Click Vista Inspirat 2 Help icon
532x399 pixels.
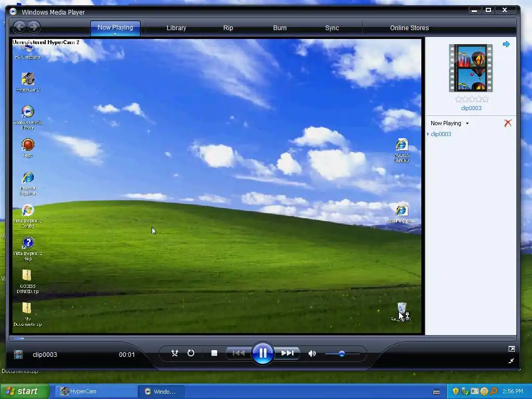tap(28, 249)
